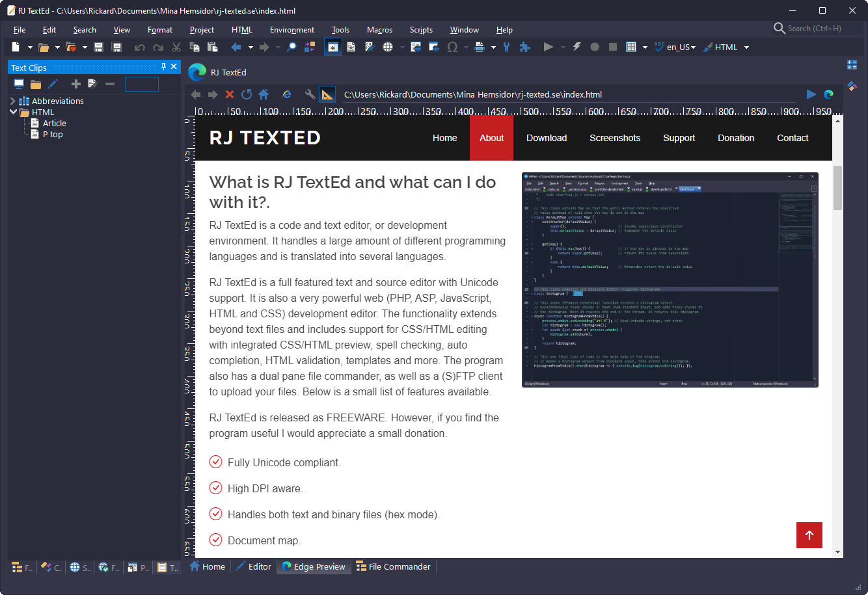Click the Find magnifier toolbar icon
This screenshot has width=868, height=595.
(x=292, y=47)
